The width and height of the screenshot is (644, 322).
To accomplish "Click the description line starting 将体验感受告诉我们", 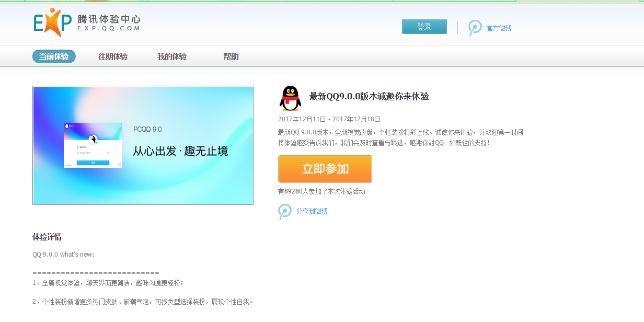I will (x=384, y=143).
